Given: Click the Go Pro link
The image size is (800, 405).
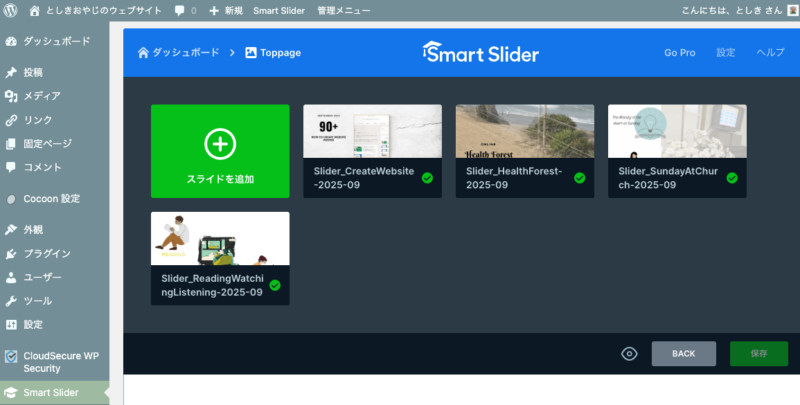Looking at the screenshot, I should (x=679, y=52).
